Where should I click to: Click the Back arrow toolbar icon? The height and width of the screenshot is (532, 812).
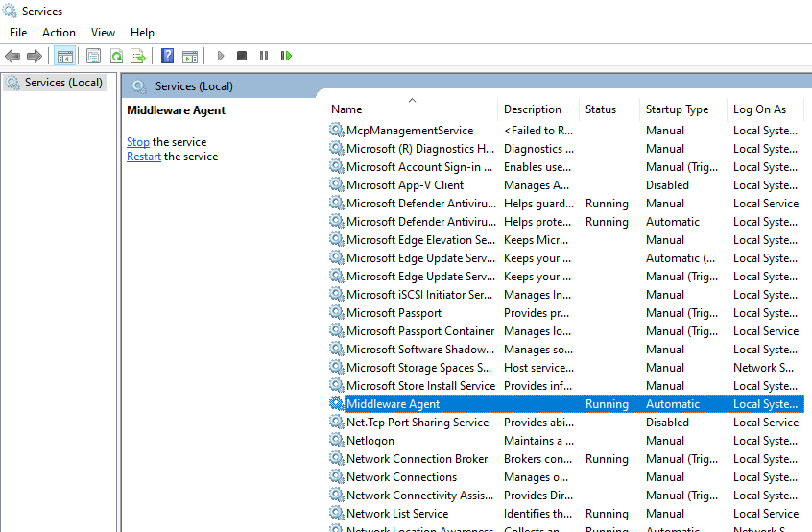pos(12,56)
